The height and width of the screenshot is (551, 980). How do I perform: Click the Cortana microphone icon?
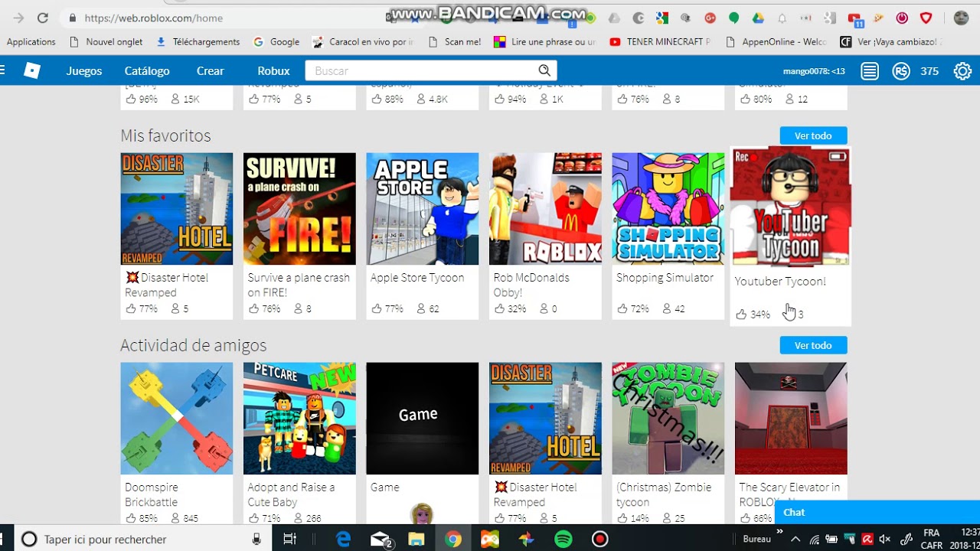(x=256, y=540)
